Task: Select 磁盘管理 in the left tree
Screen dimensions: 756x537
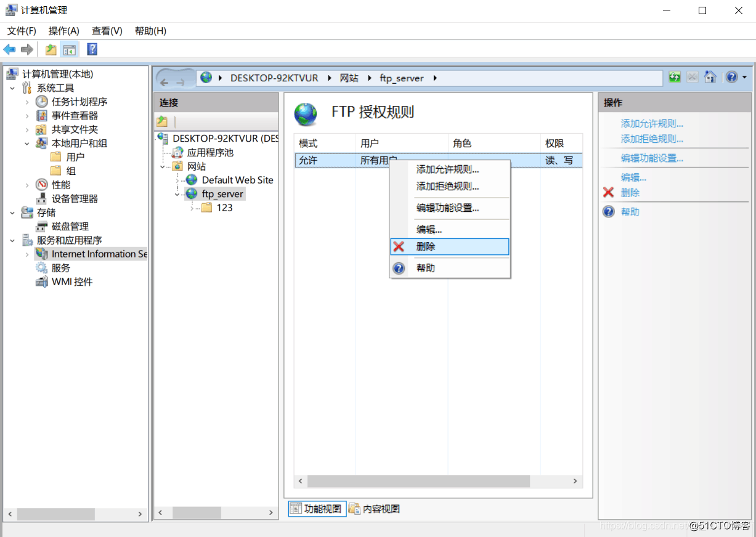Action: tap(70, 226)
